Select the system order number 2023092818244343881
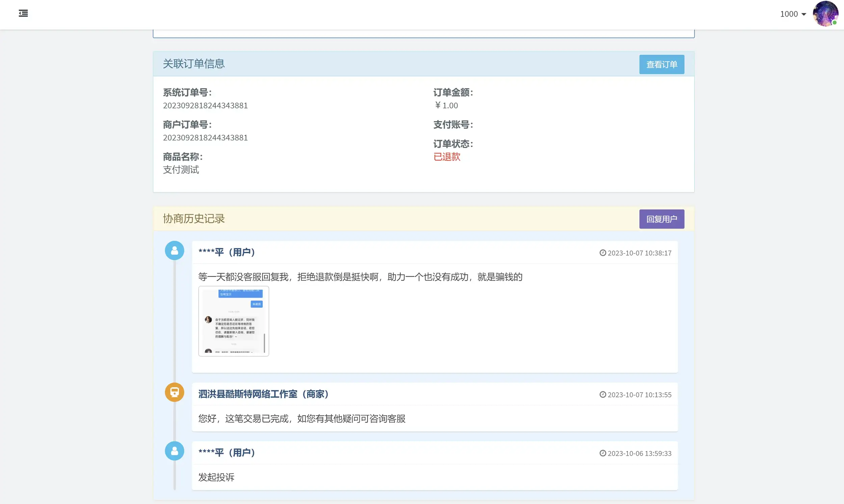 click(205, 105)
